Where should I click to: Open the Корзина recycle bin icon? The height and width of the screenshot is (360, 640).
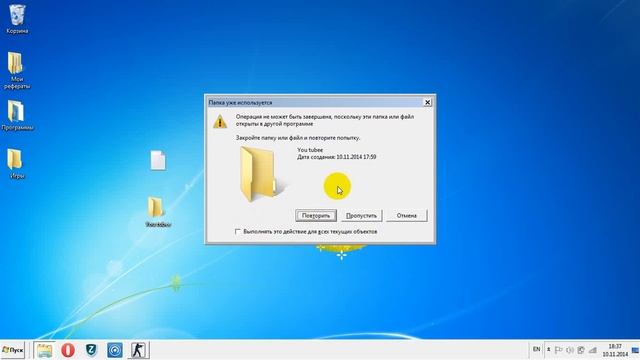coord(17,18)
